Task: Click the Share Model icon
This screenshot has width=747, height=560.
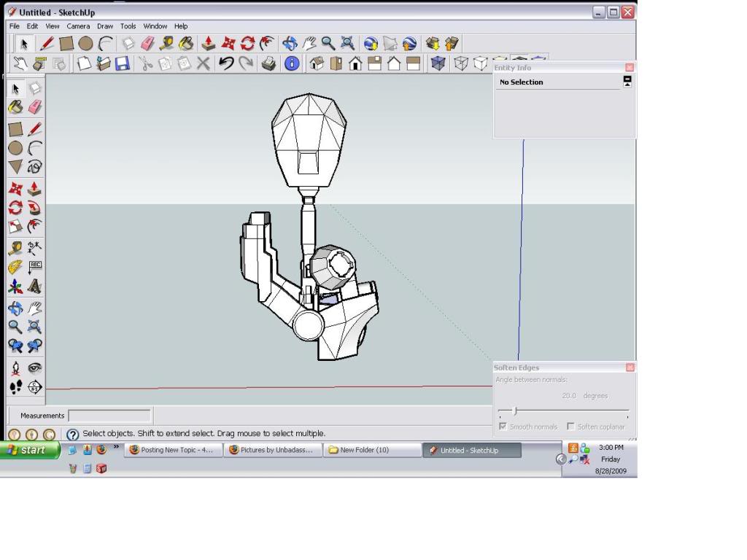Action: pos(452,44)
